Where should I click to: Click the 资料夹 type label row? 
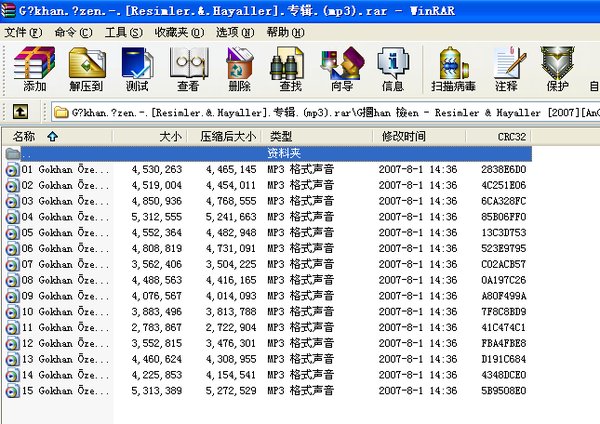pyautogui.click(x=284, y=153)
